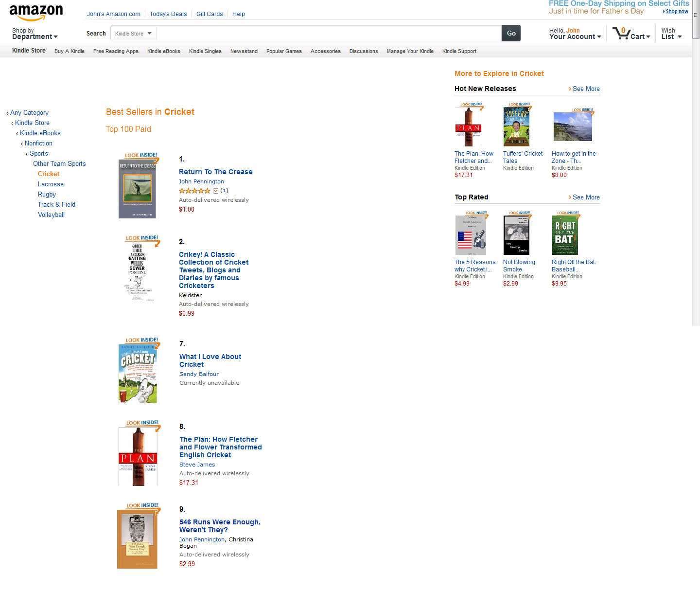
Task: Click the Go search button
Action: (x=511, y=33)
